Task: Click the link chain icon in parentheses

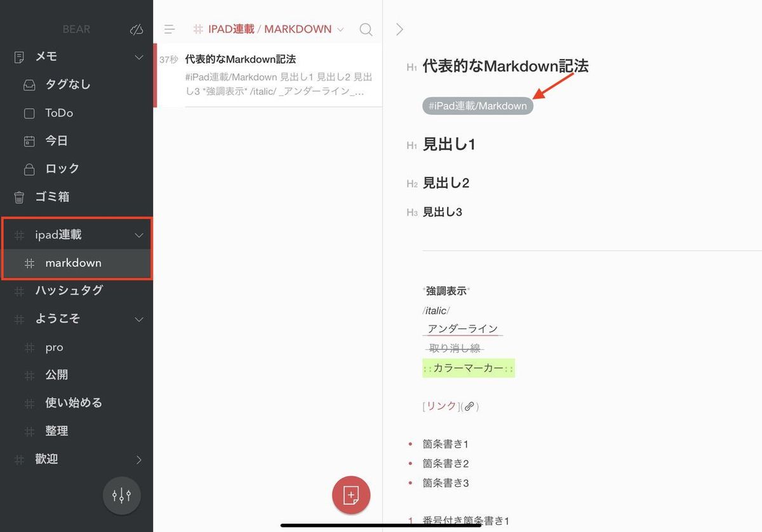Action: (x=469, y=407)
